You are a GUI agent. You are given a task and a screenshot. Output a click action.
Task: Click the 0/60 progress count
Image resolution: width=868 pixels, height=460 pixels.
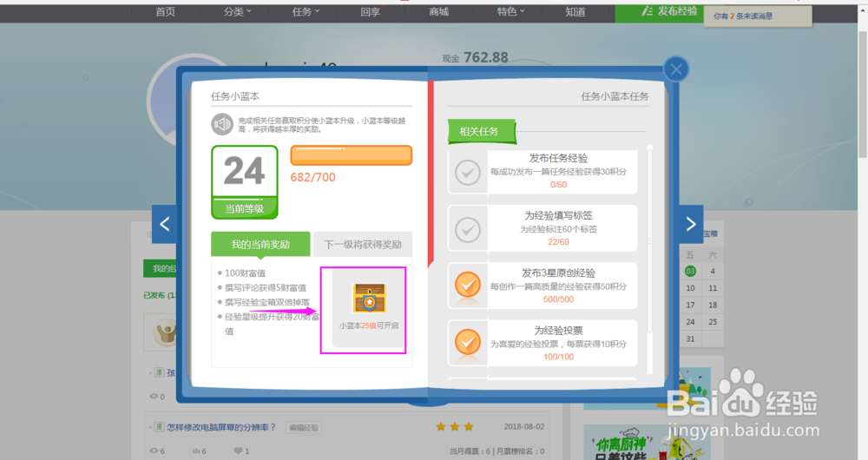[x=558, y=185]
